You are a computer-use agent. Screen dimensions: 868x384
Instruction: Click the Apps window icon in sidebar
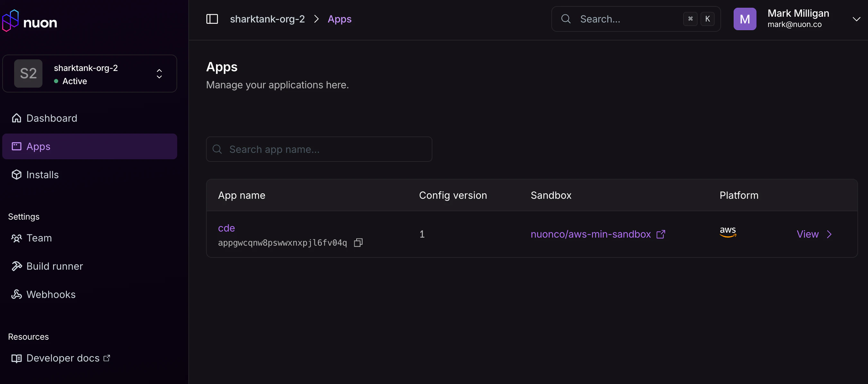point(16,146)
